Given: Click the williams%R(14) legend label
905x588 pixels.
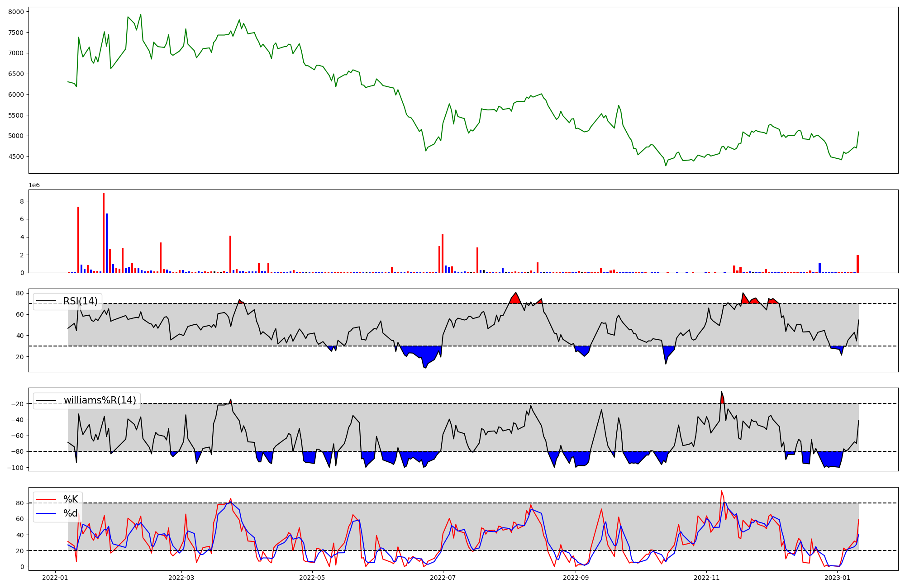Looking at the screenshot, I should tap(100, 400).
